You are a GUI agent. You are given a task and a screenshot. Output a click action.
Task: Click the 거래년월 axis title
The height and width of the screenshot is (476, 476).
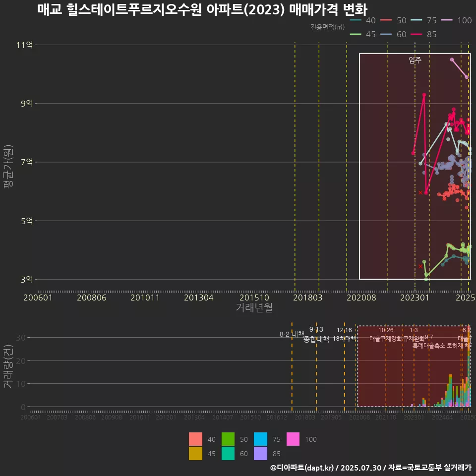click(x=254, y=307)
